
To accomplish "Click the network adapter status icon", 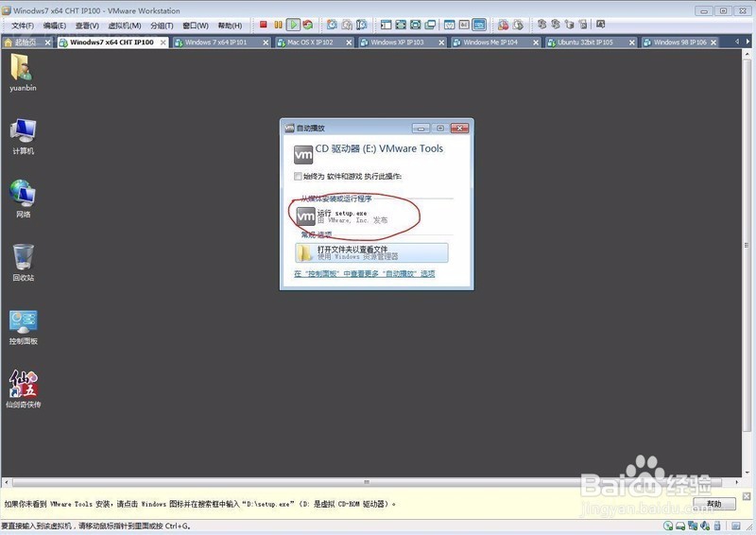I will click(693, 526).
